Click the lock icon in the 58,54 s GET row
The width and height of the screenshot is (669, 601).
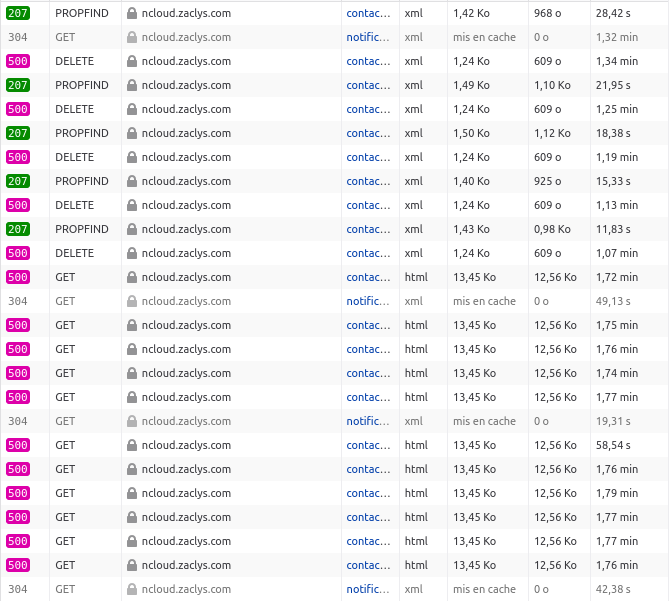pos(132,445)
